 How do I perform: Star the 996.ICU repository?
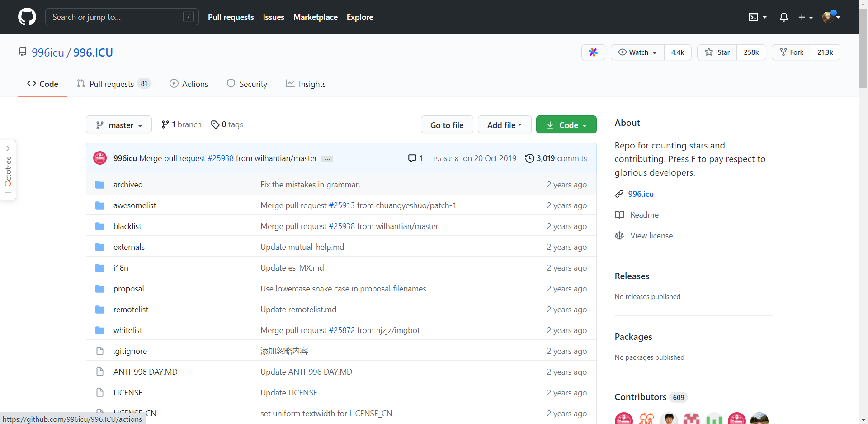717,52
